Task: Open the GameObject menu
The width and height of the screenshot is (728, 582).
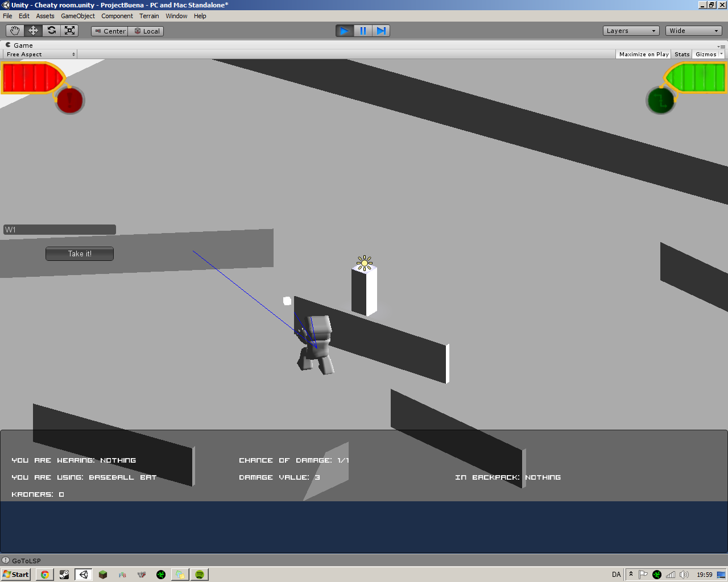Action: point(78,16)
